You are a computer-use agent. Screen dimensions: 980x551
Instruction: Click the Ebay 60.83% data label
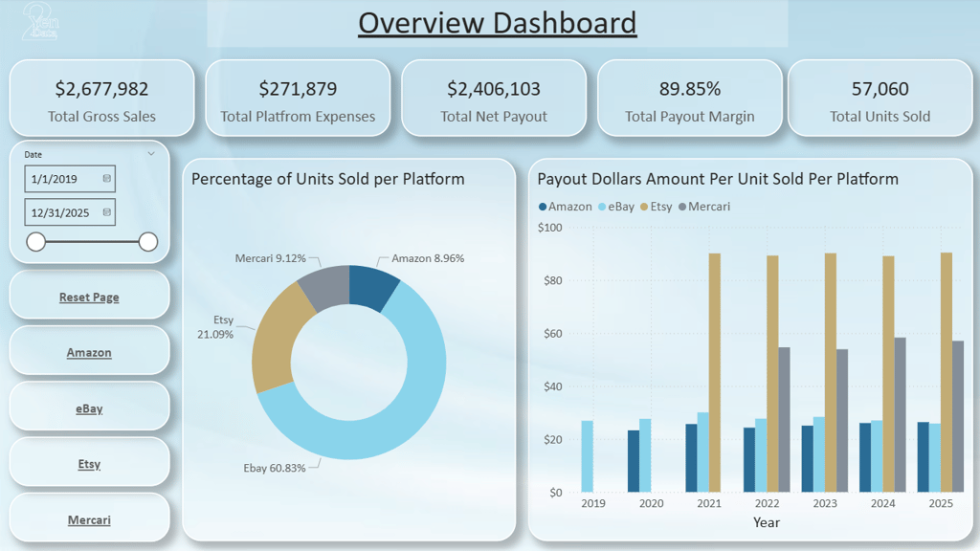pyautogui.click(x=275, y=468)
